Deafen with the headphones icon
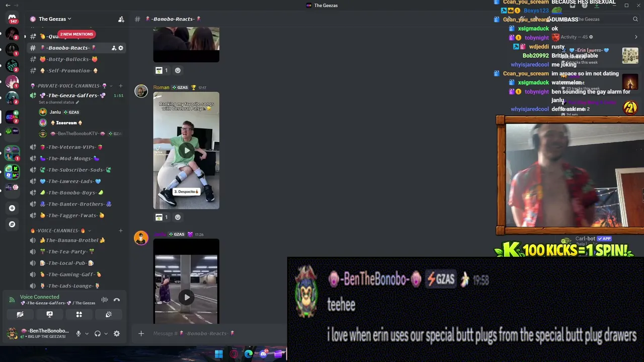Screen dimensions: 644x362 point(98,333)
